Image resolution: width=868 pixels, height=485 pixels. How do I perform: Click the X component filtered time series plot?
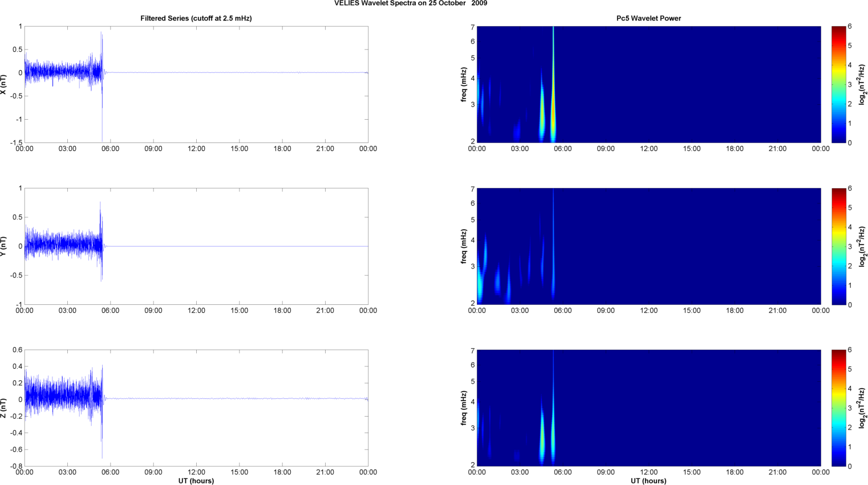(196, 84)
